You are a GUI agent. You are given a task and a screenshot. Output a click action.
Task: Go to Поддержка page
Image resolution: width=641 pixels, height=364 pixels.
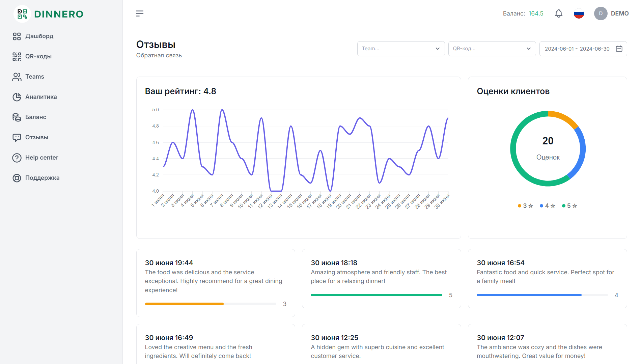43,178
